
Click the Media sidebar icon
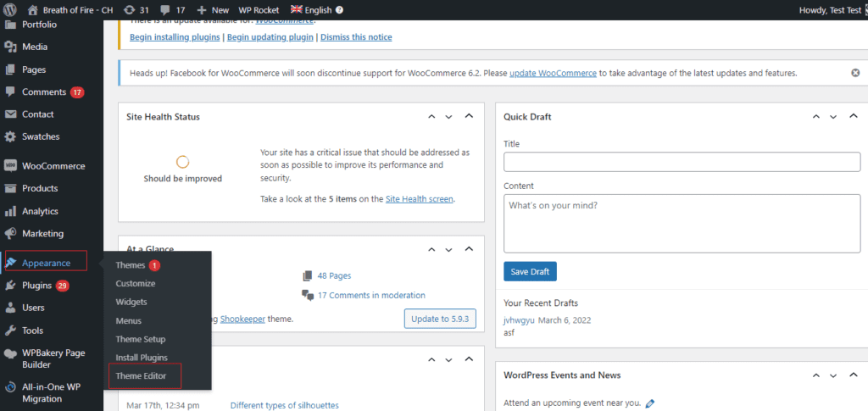click(x=10, y=47)
